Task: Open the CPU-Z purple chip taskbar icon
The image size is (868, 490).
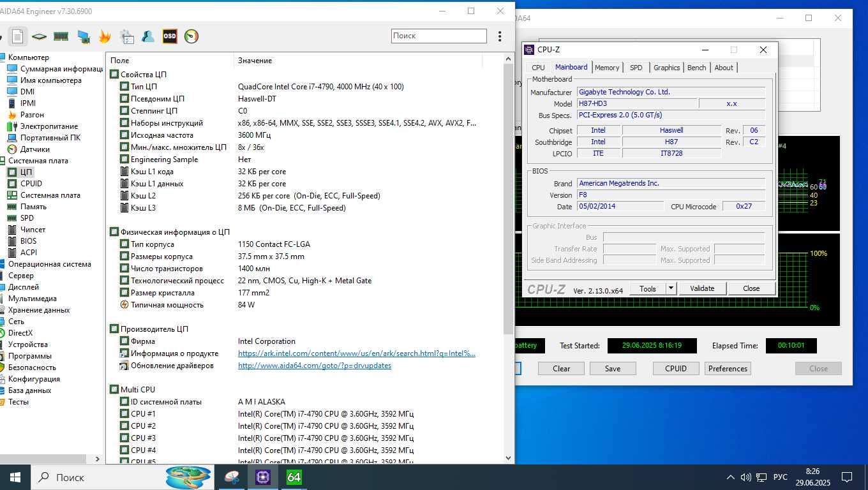Action: point(263,477)
